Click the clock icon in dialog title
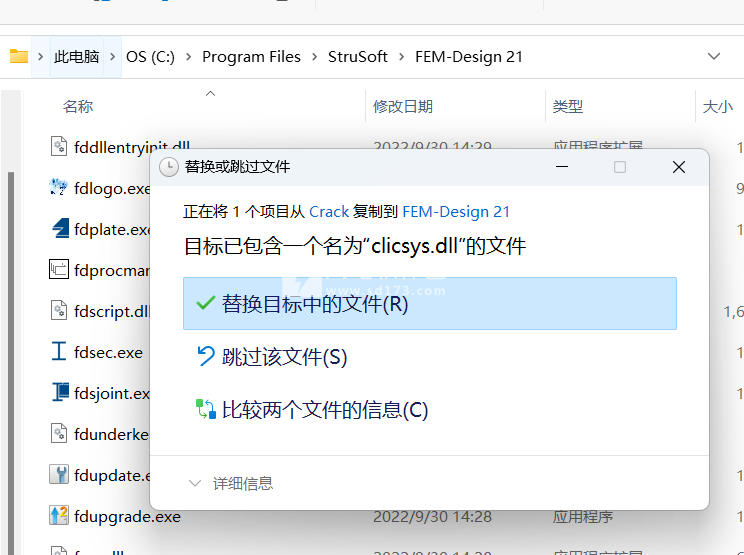The image size is (744, 555). [169, 167]
